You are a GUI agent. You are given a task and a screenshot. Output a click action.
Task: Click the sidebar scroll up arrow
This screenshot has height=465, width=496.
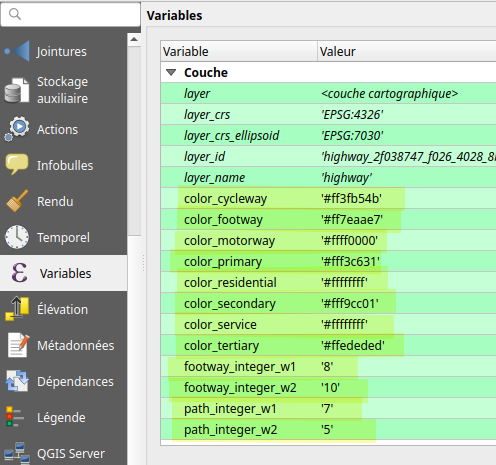pyautogui.click(x=134, y=39)
